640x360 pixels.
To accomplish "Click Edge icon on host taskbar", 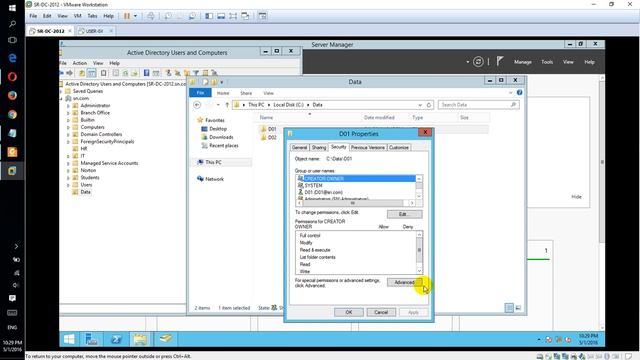I will point(12,58).
